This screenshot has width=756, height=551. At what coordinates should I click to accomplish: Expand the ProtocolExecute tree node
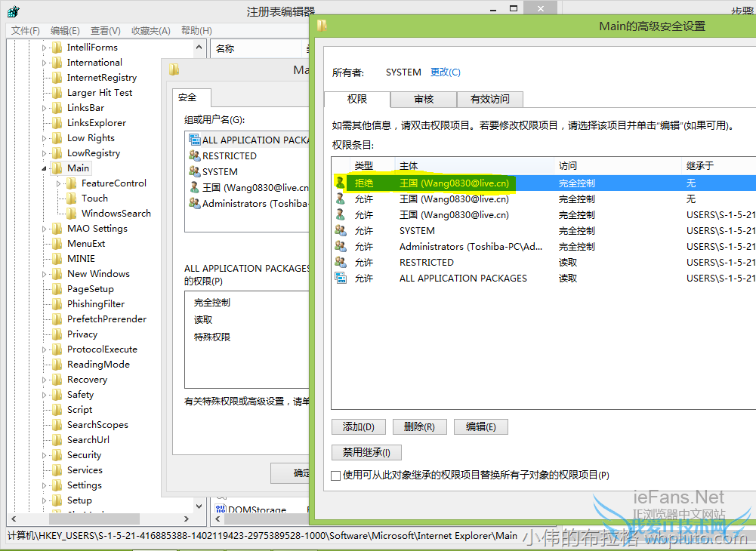point(44,349)
